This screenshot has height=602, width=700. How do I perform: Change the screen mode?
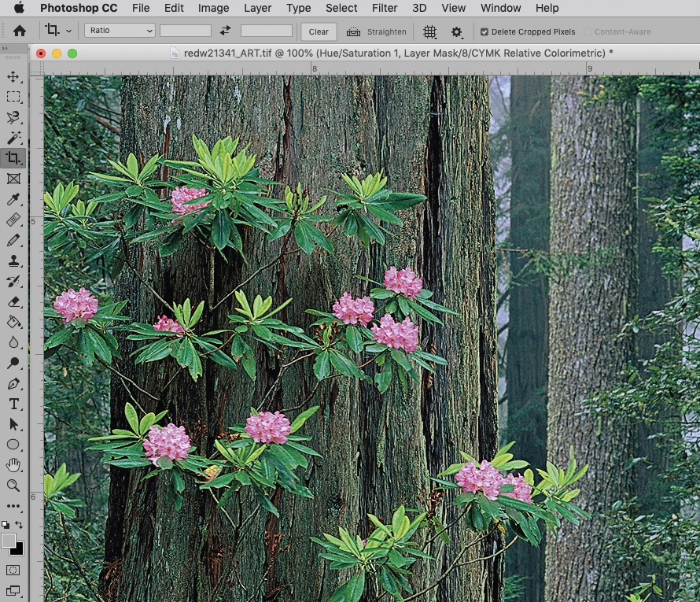click(13, 591)
